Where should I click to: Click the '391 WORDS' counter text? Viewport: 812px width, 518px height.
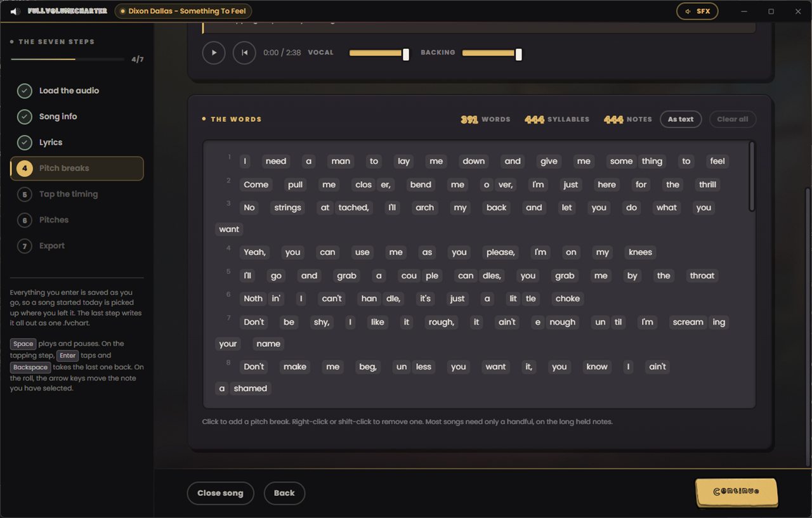pos(485,119)
